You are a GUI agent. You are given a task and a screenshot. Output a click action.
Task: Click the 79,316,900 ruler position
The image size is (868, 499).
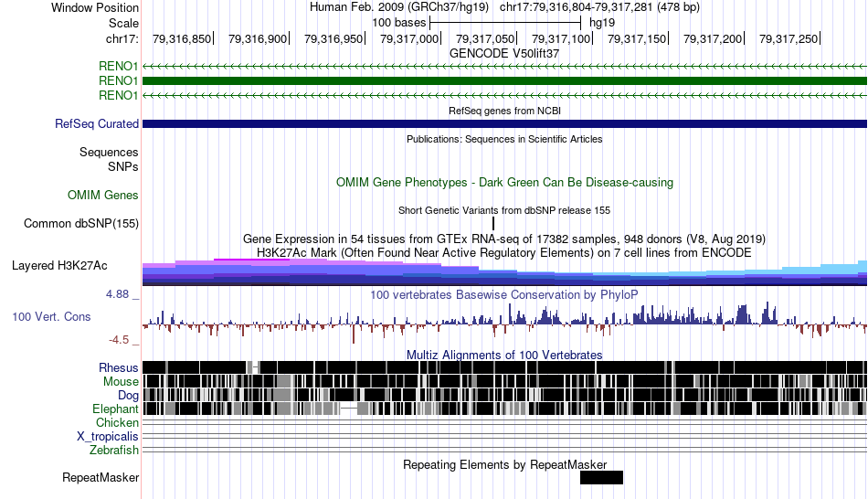(x=258, y=38)
